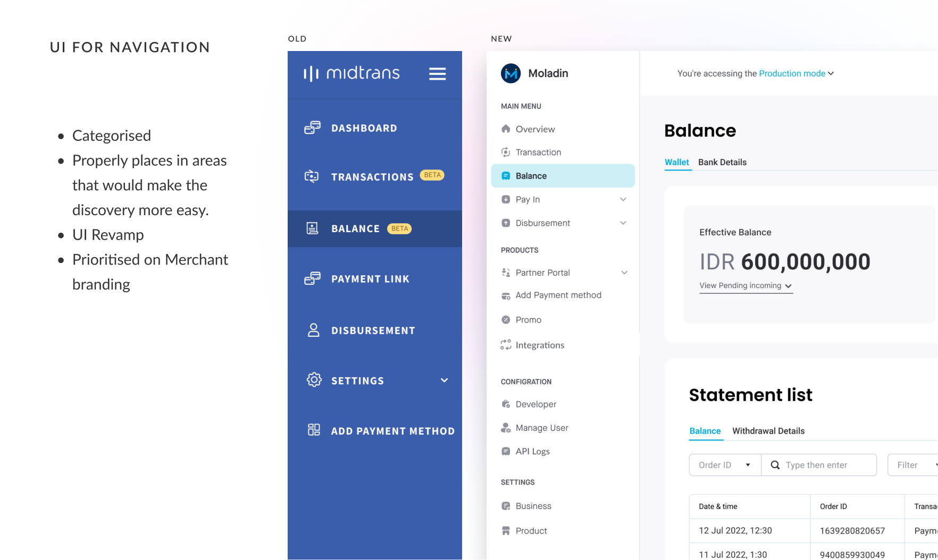This screenshot has width=938, height=560.
Task: Click the Midtrans logo in old sidebar
Action: (x=351, y=73)
